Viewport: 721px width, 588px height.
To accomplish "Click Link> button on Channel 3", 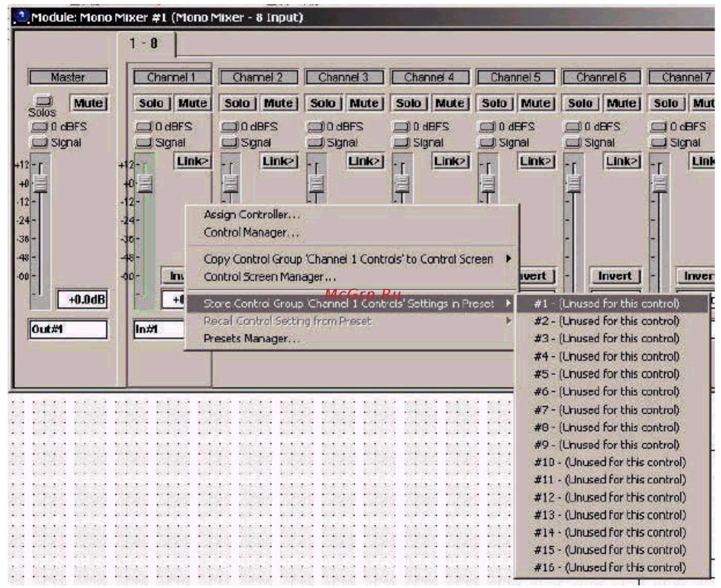I will 365,161.
